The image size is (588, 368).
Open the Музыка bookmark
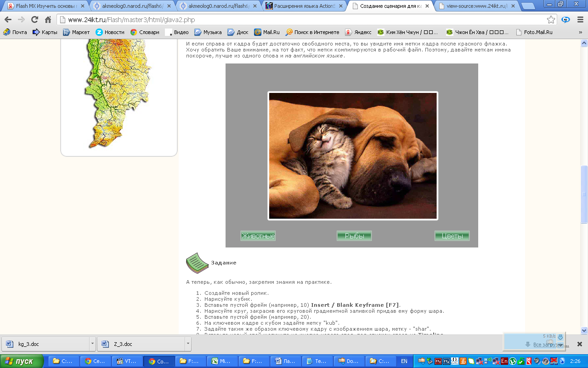pos(208,32)
